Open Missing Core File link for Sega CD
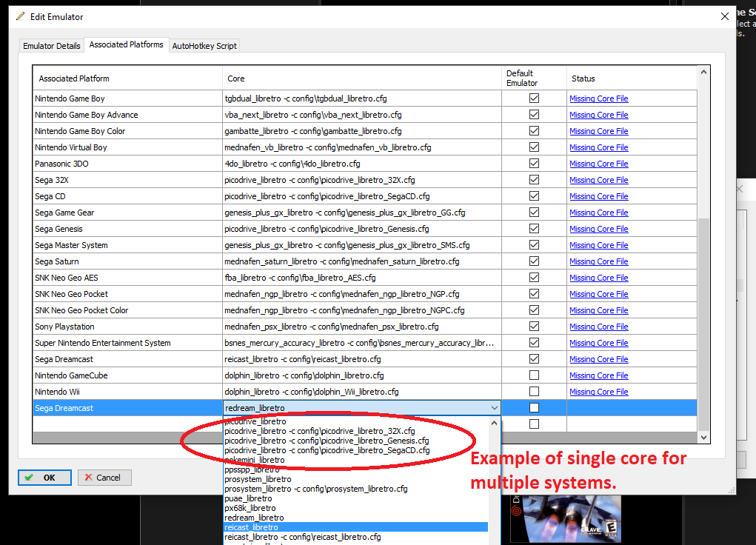756x545 pixels. [x=599, y=196]
